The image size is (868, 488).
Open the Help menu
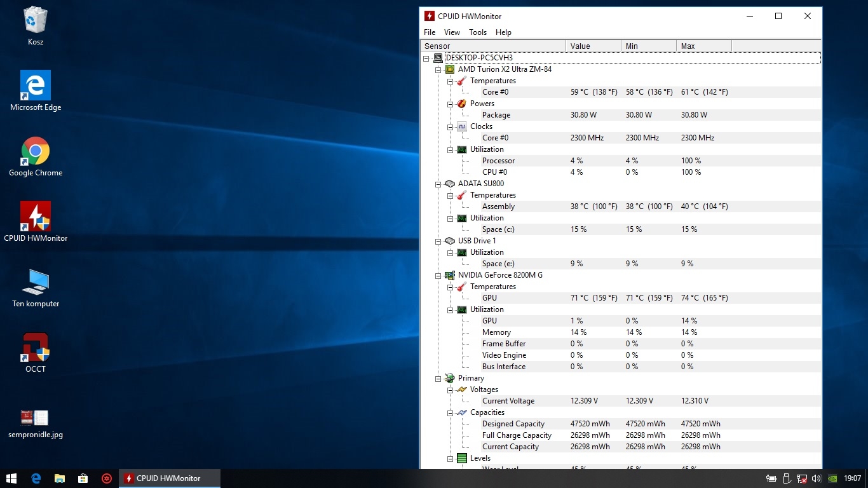(503, 32)
